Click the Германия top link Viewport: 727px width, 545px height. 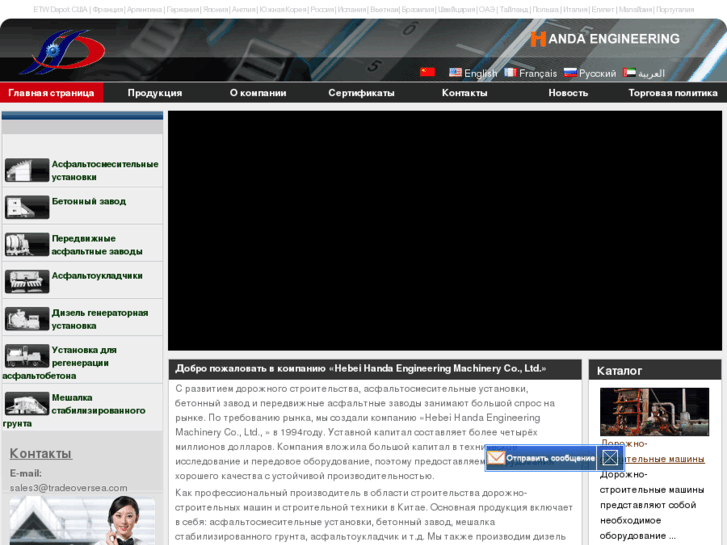183,9
